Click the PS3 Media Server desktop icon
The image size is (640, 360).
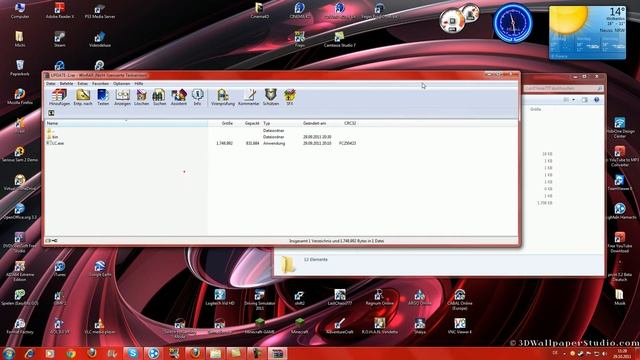click(100, 11)
